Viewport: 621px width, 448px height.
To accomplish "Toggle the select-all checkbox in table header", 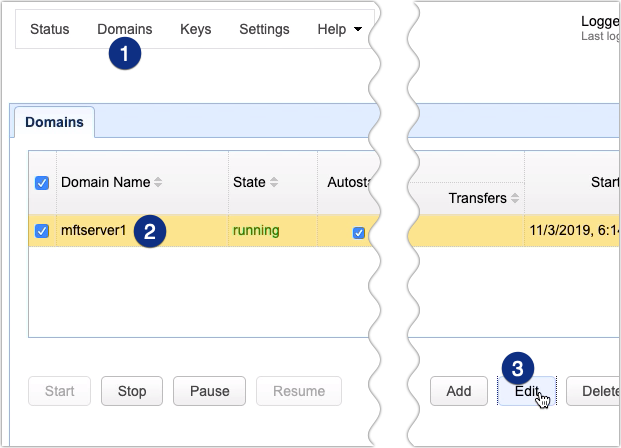I will [42, 183].
